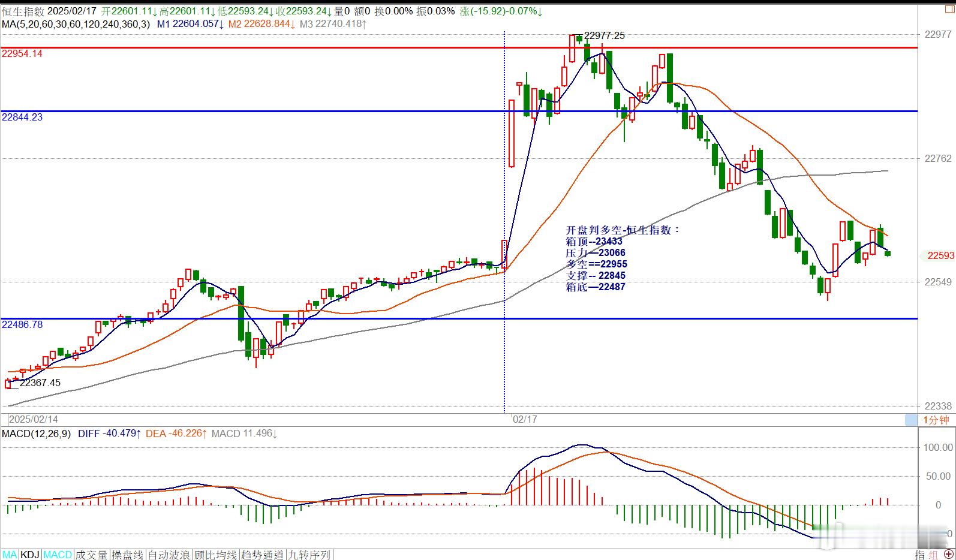The width and height of the screenshot is (956, 560).
Task: Click the MACD(12,26,9) parameter label
Action: (x=37, y=433)
